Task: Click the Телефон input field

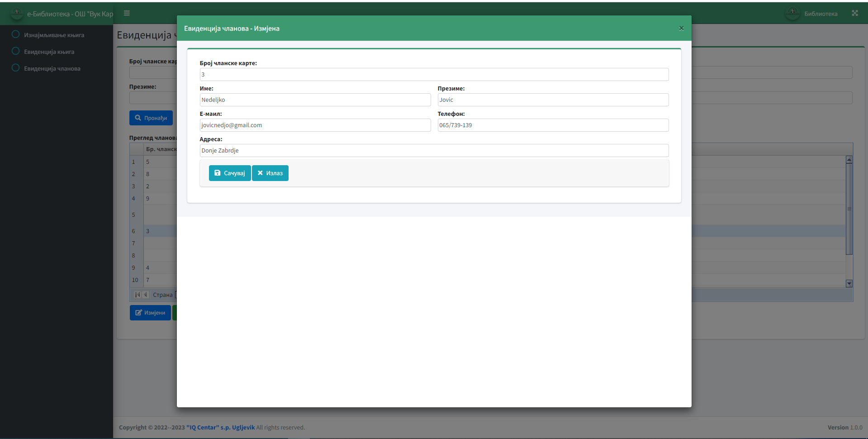Action: [553, 125]
